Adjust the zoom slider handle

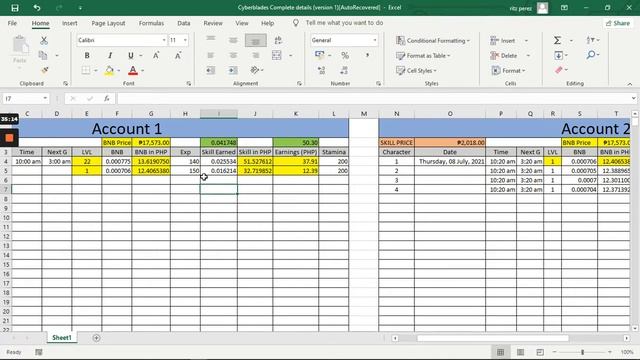point(582,352)
